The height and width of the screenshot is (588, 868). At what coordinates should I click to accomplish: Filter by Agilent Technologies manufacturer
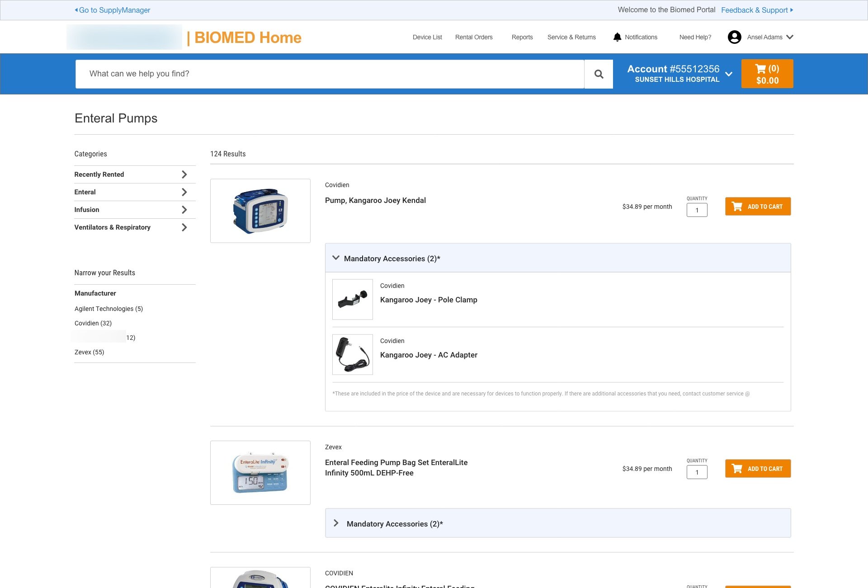(x=108, y=309)
